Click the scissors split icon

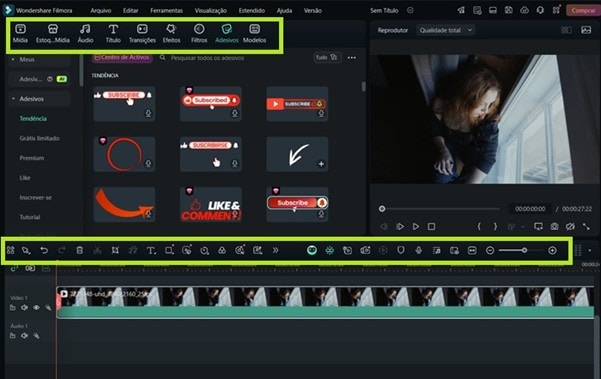tap(97, 250)
